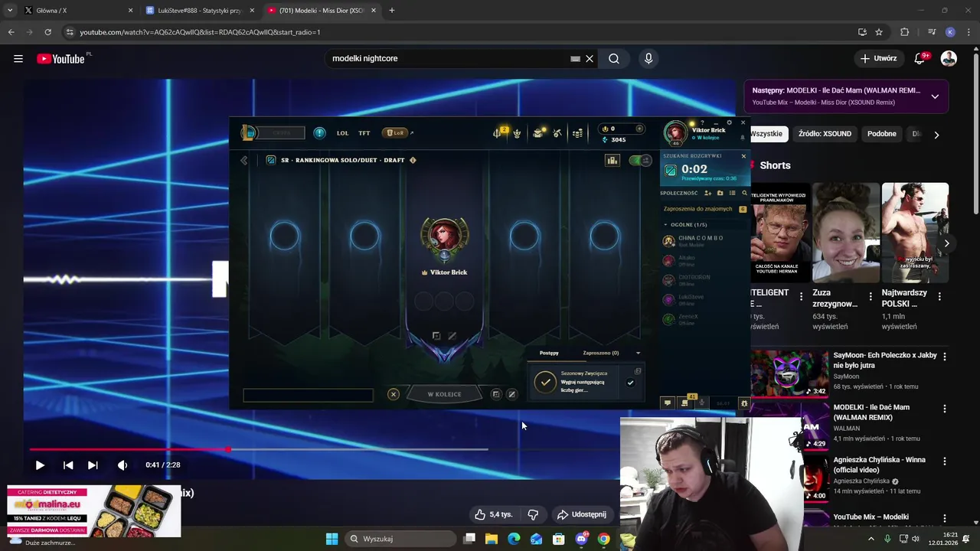Open the Zuza zrezygnowała Short thumbnail
980x551 pixels.
click(x=846, y=233)
